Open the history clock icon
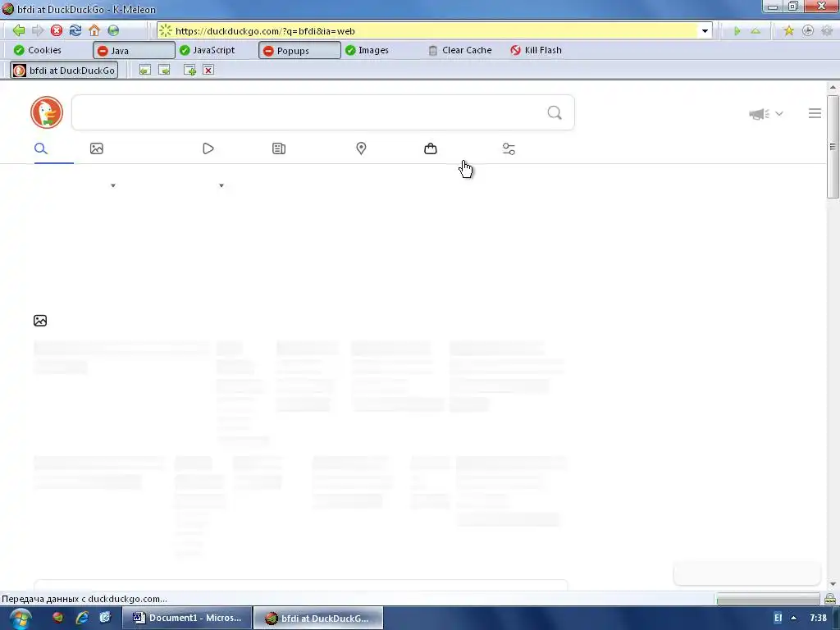Screen dimensions: 840x630 tap(807, 31)
